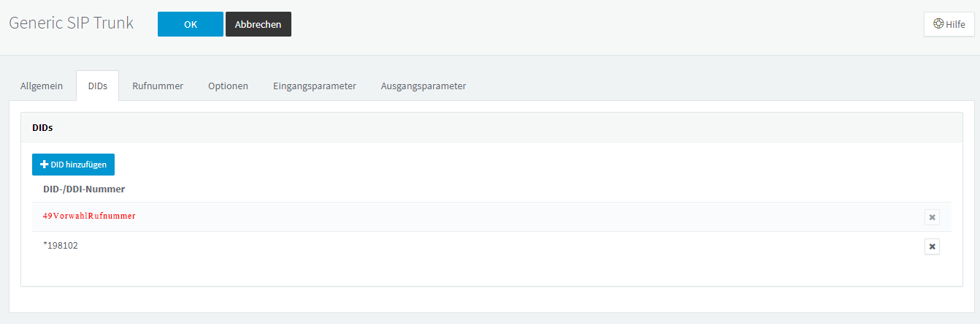Cancel via the Abbrechen button
The image size is (980, 324).
click(259, 24)
